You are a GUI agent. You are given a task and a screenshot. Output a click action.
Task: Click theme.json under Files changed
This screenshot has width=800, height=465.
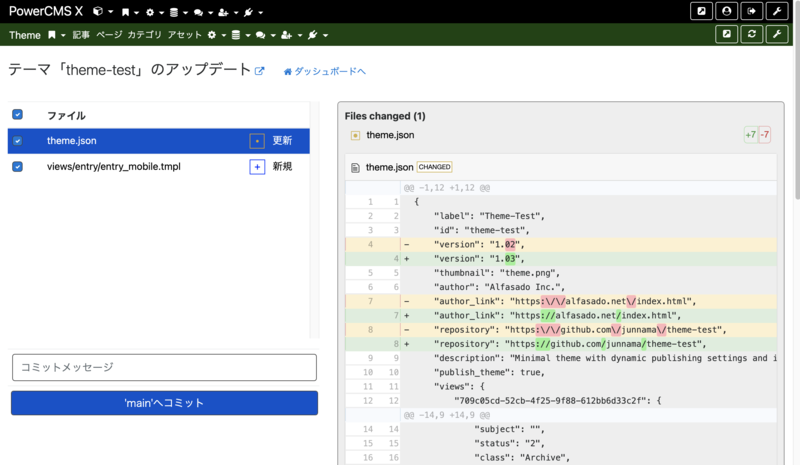click(390, 135)
